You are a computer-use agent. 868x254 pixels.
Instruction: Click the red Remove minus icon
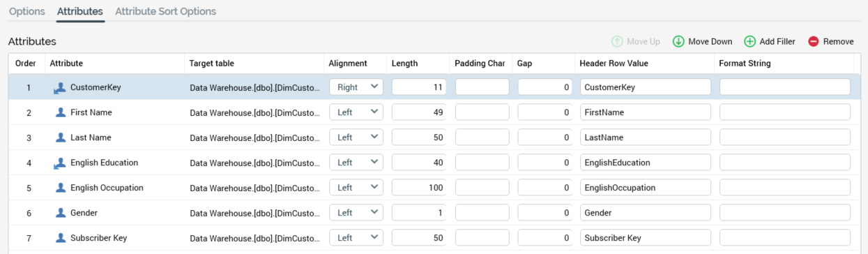click(x=813, y=41)
